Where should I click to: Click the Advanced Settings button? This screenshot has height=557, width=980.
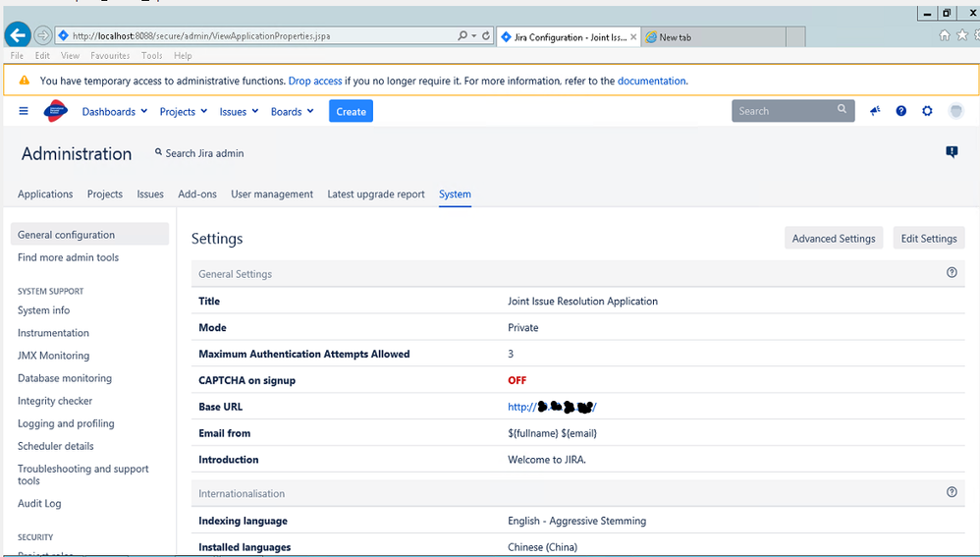[833, 238]
